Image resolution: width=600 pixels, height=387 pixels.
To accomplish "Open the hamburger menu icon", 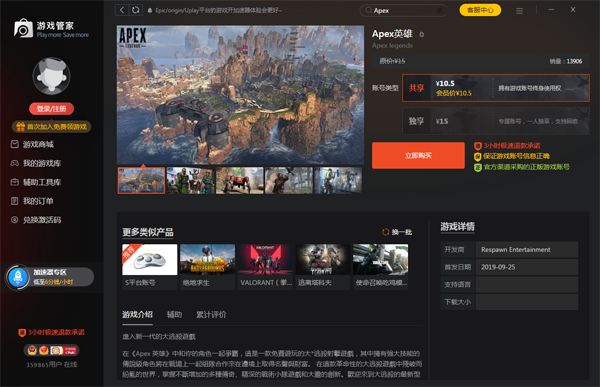I will (x=519, y=11).
